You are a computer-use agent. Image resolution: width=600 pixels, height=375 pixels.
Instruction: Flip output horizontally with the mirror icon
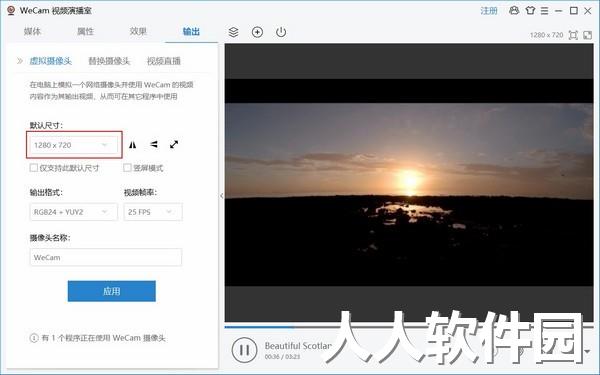coord(132,145)
